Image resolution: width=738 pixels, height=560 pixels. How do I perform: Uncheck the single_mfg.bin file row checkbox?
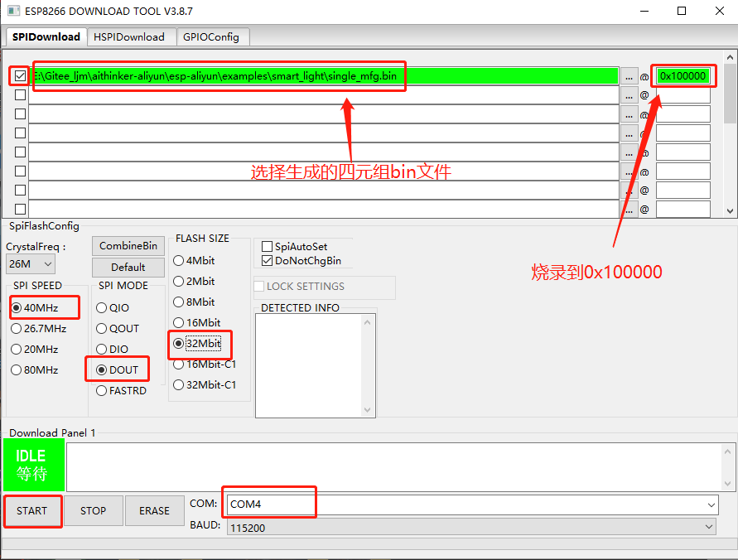[20, 75]
